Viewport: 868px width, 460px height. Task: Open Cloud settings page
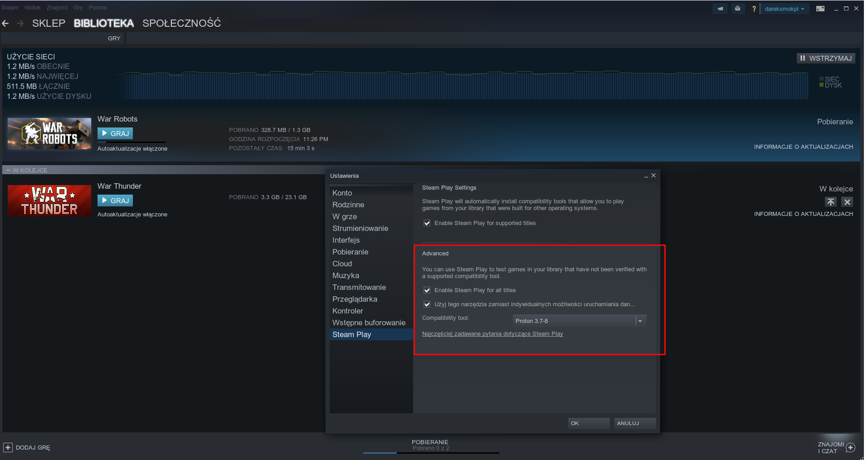tap(371, 264)
